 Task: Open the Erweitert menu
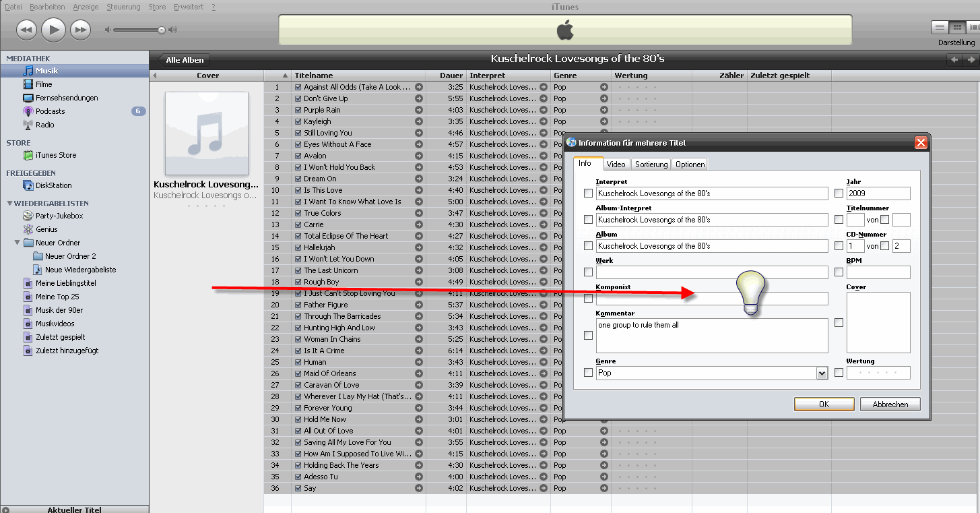(189, 7)
